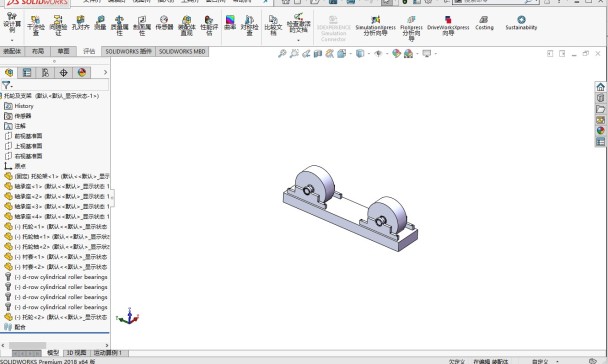The height and width of the screenshot is (364, 608).
Task: Open the 干涉检查 interference detection tool
Action: click(x=36, y=26)
